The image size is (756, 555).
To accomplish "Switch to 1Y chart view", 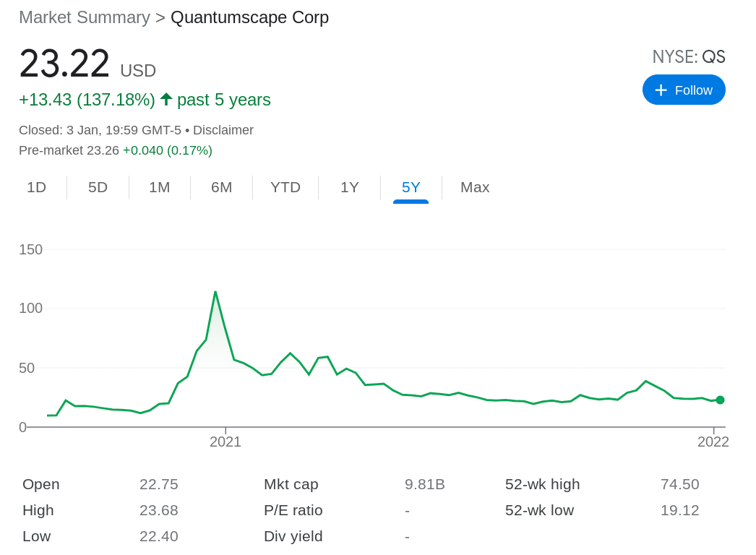I will [350, 187].
